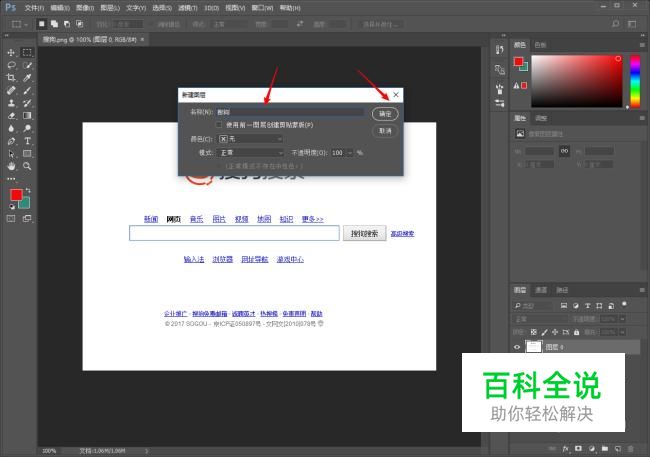Choose the New selection mode option
The width and height of the screenshot is (650, 457).
click(x=41, y=24)
